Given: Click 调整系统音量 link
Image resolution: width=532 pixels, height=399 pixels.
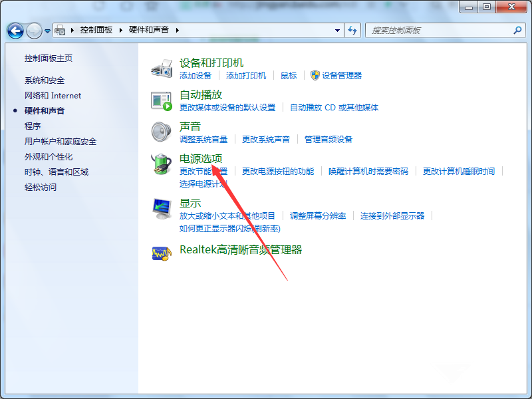Looking at the screenshot, I should (x=203, y=139).
